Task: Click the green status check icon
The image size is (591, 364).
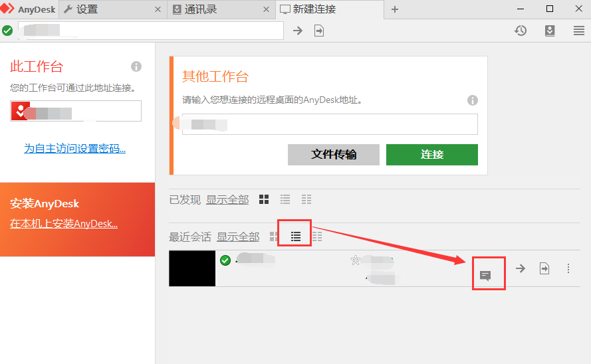Action: point(7,31)
